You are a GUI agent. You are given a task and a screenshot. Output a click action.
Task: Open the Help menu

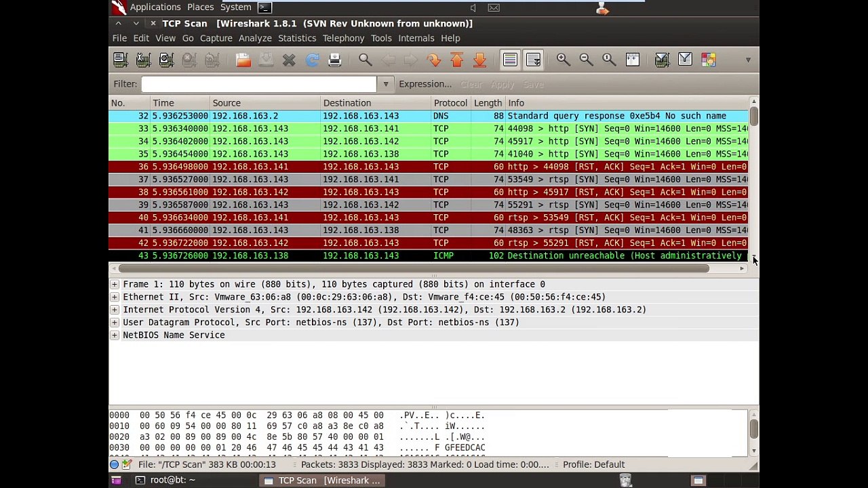pos(450,38)
